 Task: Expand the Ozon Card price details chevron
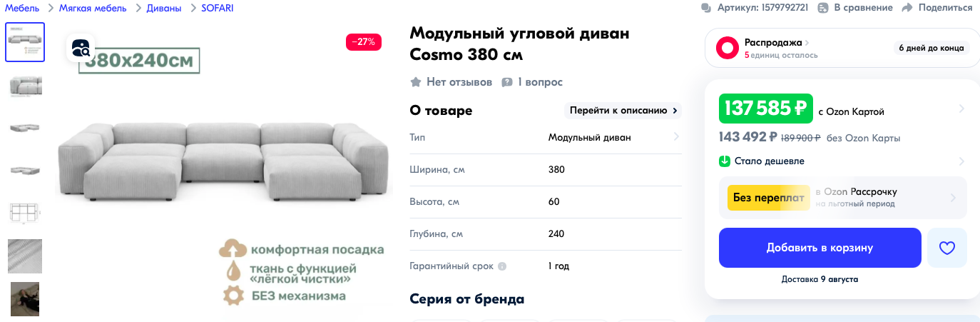pyautogui.click(x=961, y=109)
